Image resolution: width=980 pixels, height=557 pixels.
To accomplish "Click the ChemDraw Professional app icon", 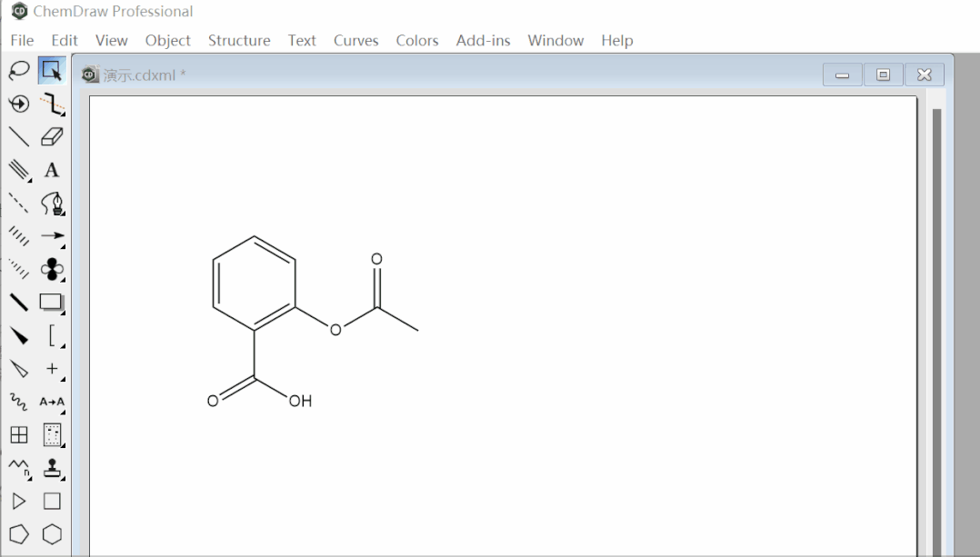I will tap(19, 11).
